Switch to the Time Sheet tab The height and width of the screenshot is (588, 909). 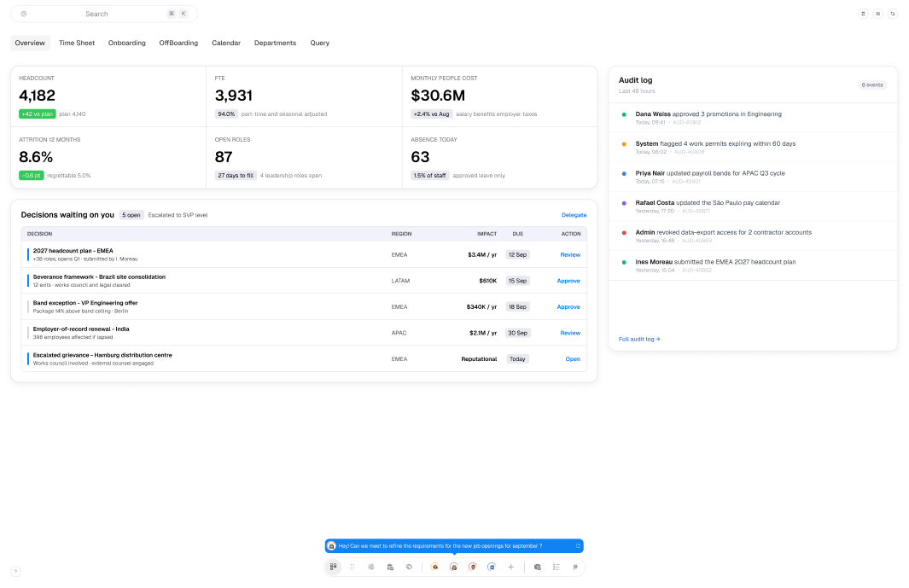coord(77,43)
